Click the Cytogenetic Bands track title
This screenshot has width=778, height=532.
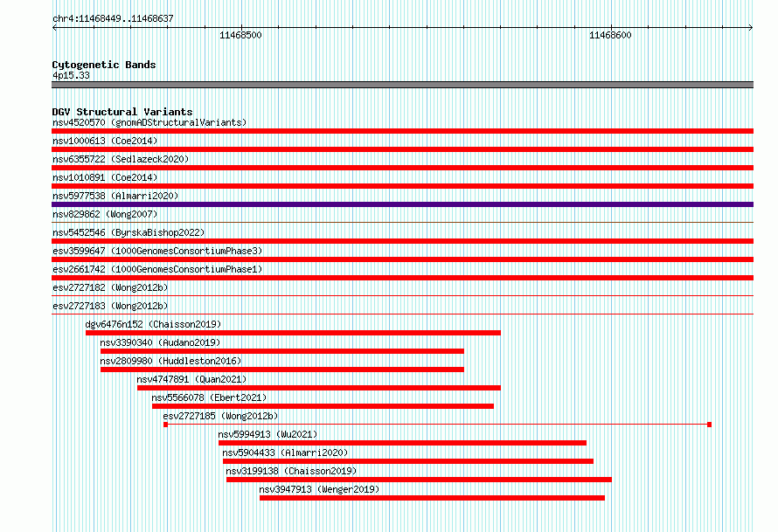point(104,65)
